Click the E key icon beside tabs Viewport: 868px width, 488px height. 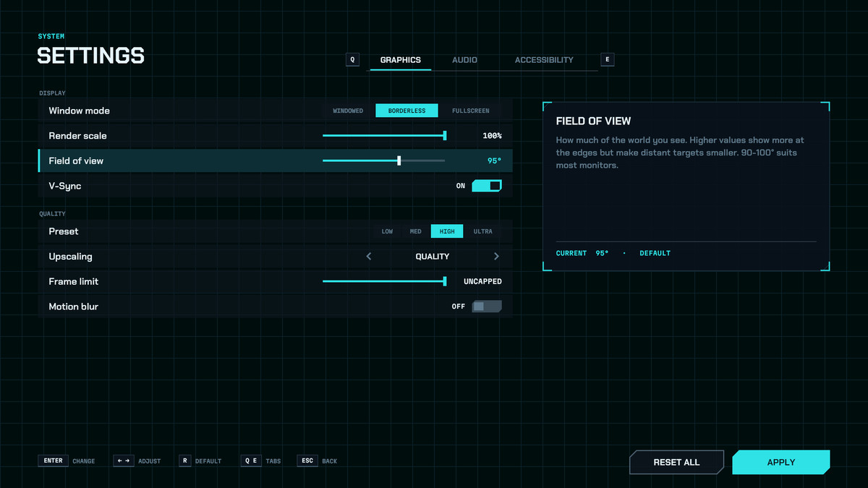pos(608,60)
